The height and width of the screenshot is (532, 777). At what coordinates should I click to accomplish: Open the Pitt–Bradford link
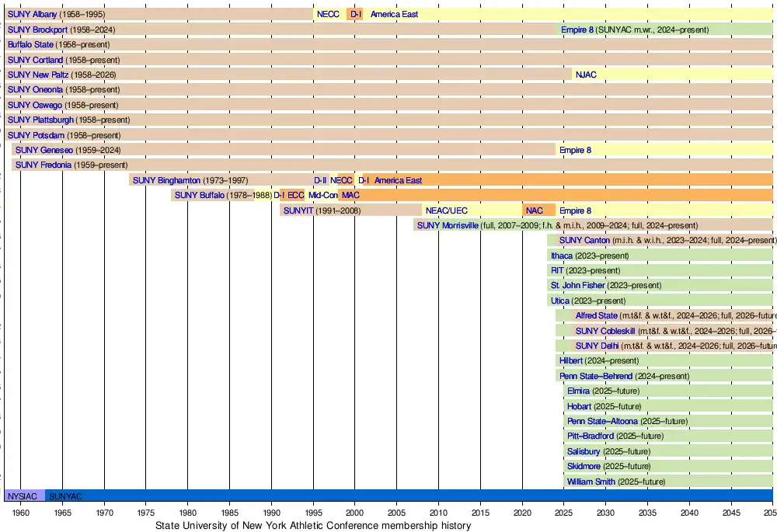590,436
